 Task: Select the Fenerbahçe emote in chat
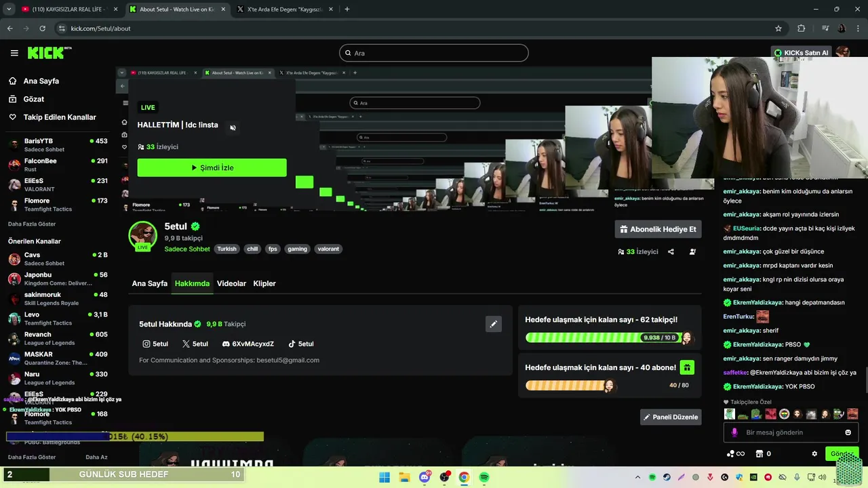pyautogui.click(x=784, y=413)
